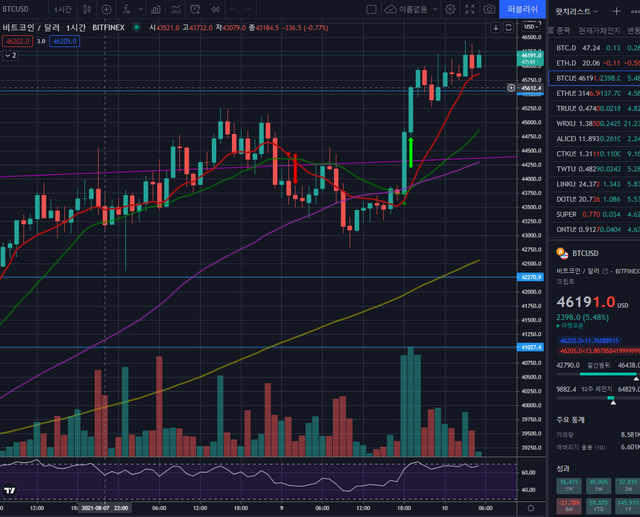The height and width of the screenshot is (517, 640).
Task: Add a symbol to the watchlist
Action: (x=616, y=11)
